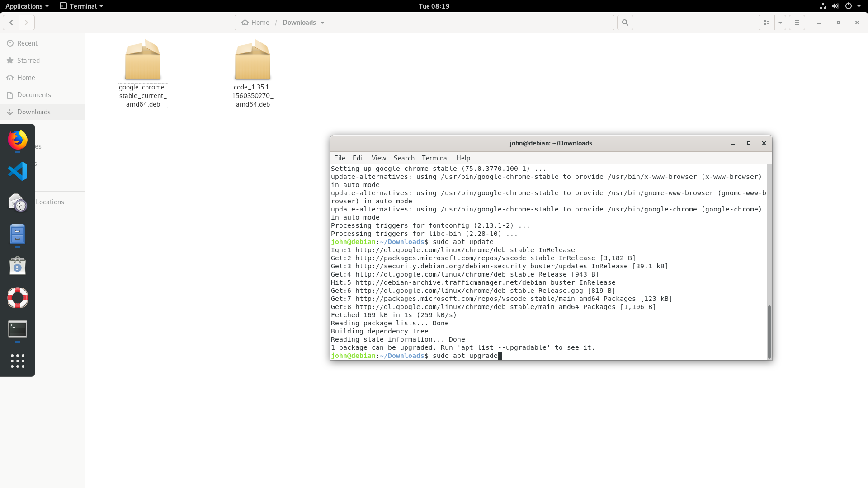Close the Files window
This screenshot has height=488, width=868.
coord(857,23)
